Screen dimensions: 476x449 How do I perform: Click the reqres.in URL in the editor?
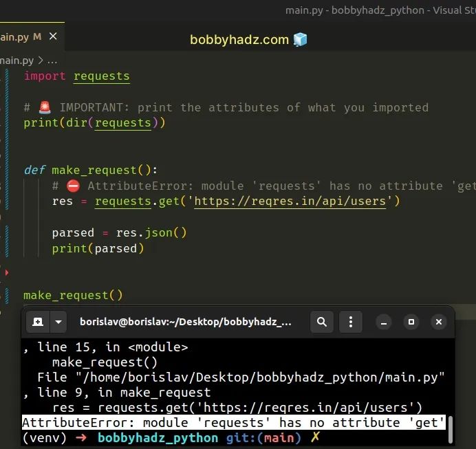click(290, 201)
